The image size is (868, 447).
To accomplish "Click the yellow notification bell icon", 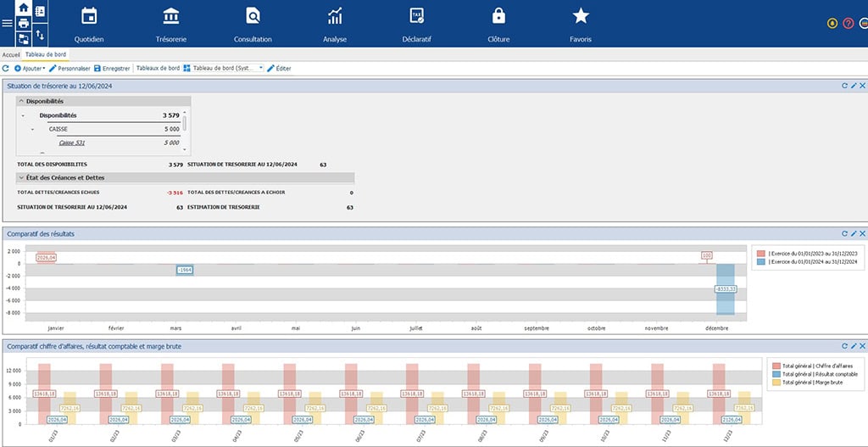I will 832,23.
